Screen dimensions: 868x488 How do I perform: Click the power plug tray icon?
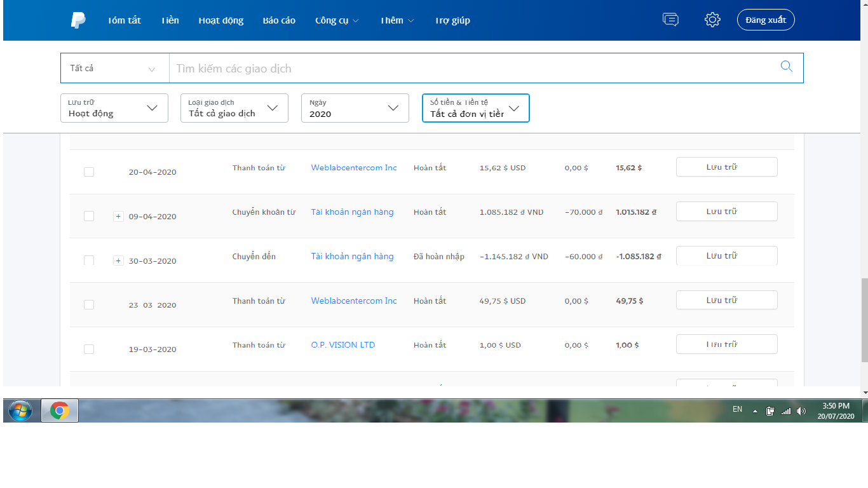[770, 411]
